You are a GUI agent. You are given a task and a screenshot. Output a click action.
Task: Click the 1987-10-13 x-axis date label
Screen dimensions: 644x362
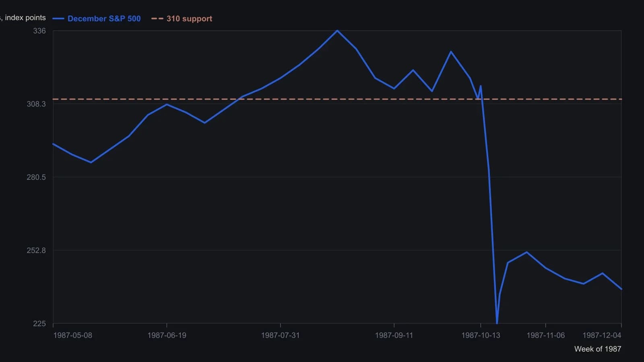481,335
